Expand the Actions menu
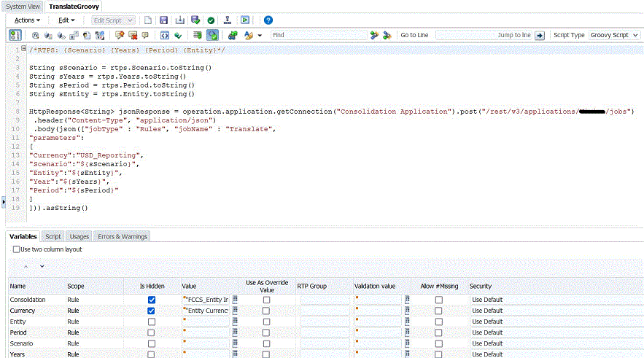 pos(28,20)
